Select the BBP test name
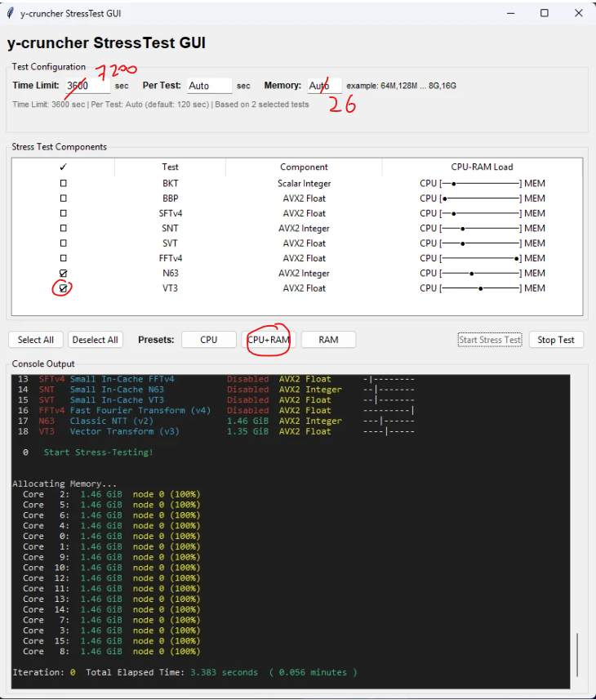This screenshot has height=700, width=596. pyautogui.click(x=170, y=198)
